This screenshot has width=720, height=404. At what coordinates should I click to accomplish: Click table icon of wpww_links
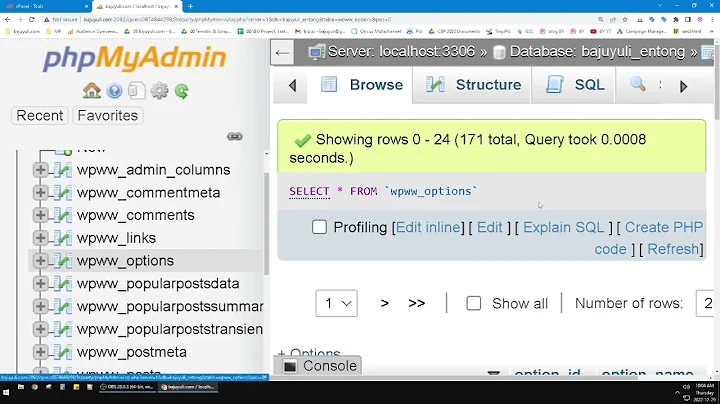[x=63, y=238]
